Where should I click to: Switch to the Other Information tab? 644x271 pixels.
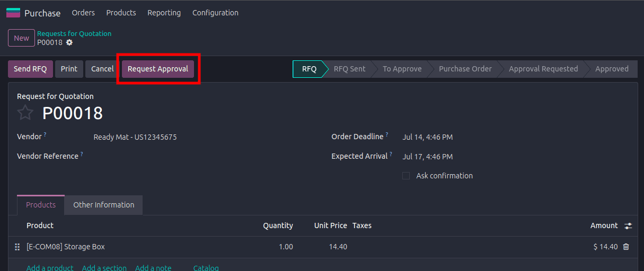pyautogui.click(x=103, y=205)
